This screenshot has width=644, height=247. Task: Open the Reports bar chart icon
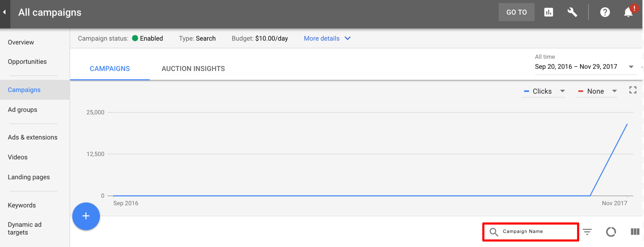point(548,12)
